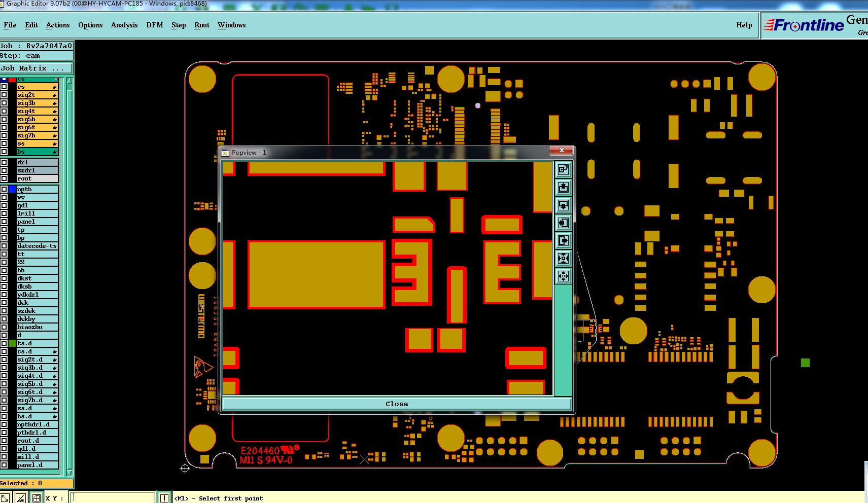
Task: Toggle the checkbox for layer sig2t
Action: click(4, 95)
